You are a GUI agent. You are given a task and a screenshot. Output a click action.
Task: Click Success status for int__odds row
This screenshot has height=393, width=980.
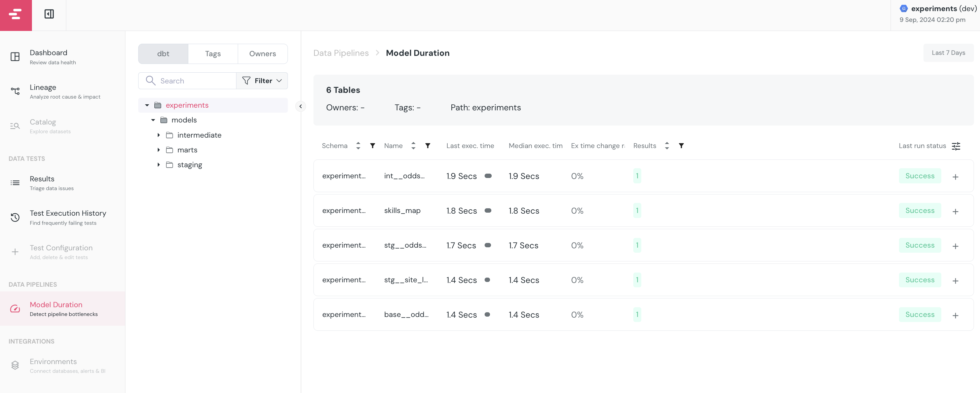point(919,176)
